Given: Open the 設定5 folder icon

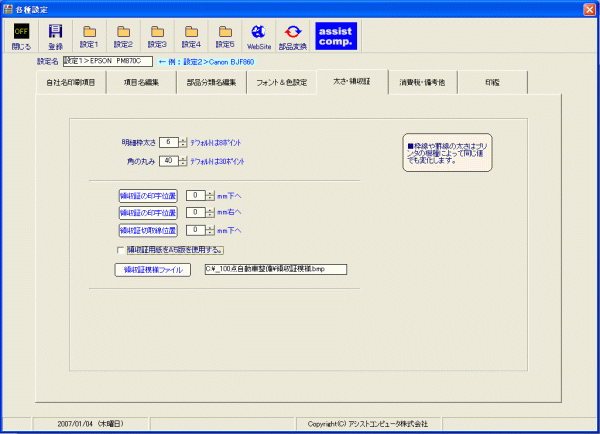Looking at the screenshot, I should [225, 36].
